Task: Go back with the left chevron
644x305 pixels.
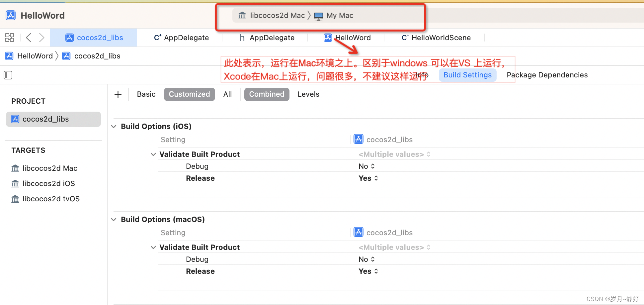Action: (x=29, y=38)
